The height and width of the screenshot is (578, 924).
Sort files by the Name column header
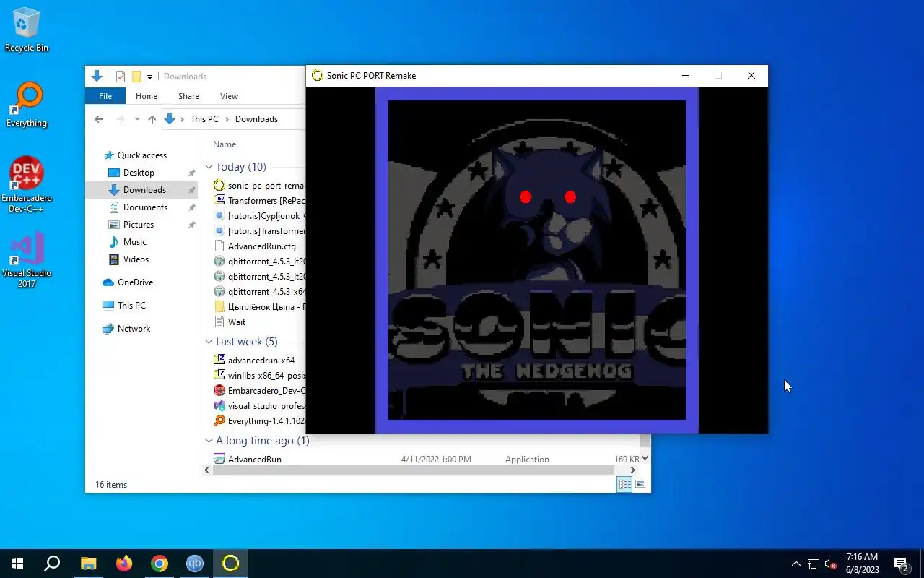(225, 144)
